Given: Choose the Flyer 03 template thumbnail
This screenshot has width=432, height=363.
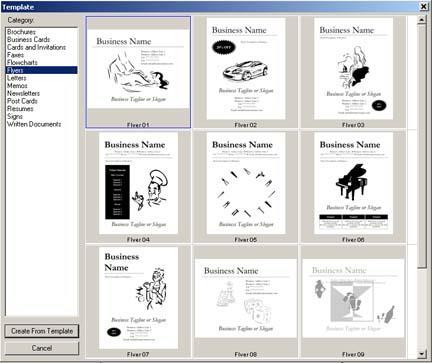Looking at the screenshot, I should (x=353, y=72).
